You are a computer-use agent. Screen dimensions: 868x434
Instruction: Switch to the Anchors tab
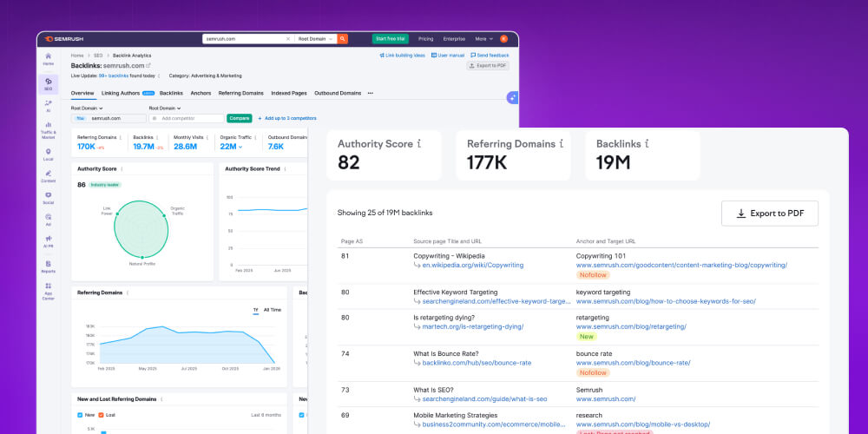(x=201, y=93)
